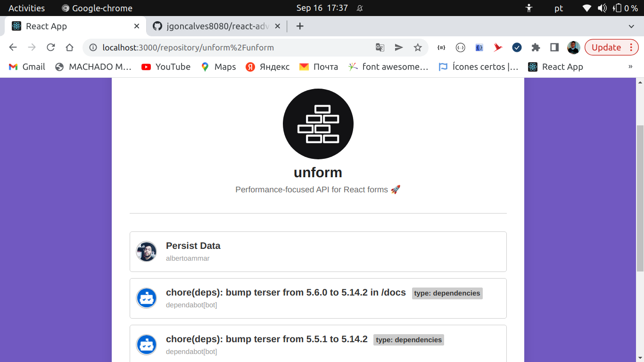Open the Chrome extensions puzzle icon

click(536, 48)
